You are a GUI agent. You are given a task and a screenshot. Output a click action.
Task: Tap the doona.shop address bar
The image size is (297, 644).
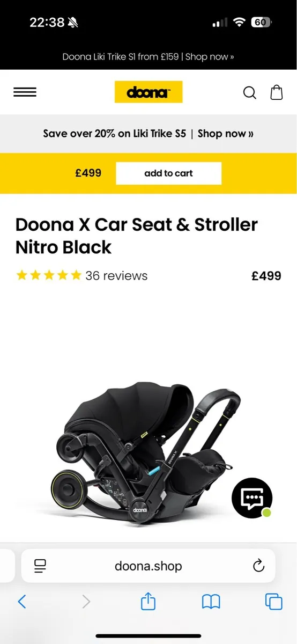(x=148, y=566)
